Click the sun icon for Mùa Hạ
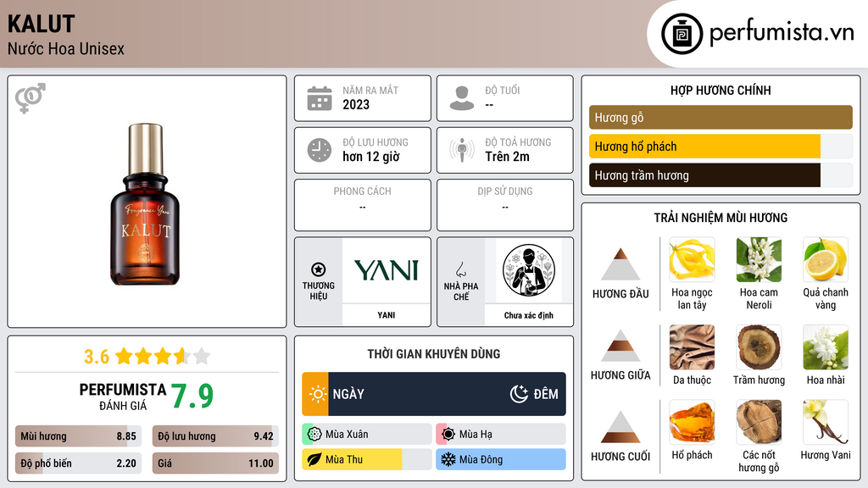 tap(448, 435)
